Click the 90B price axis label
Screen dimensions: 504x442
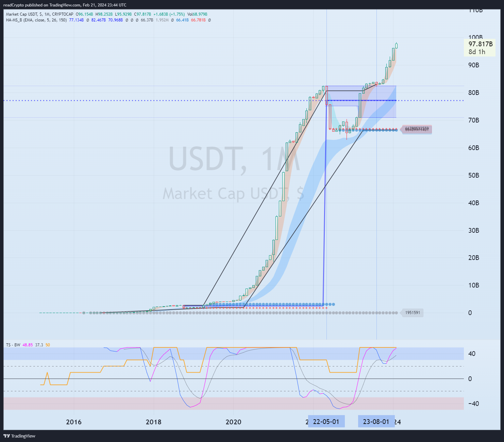click(x=474, y=65)
